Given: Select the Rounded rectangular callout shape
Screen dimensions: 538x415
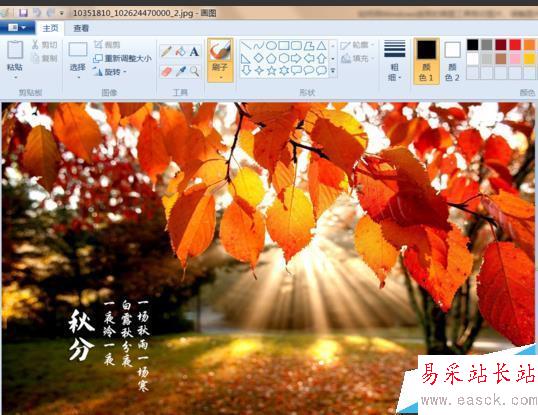Looking at the screenshot, I should 296,71.
